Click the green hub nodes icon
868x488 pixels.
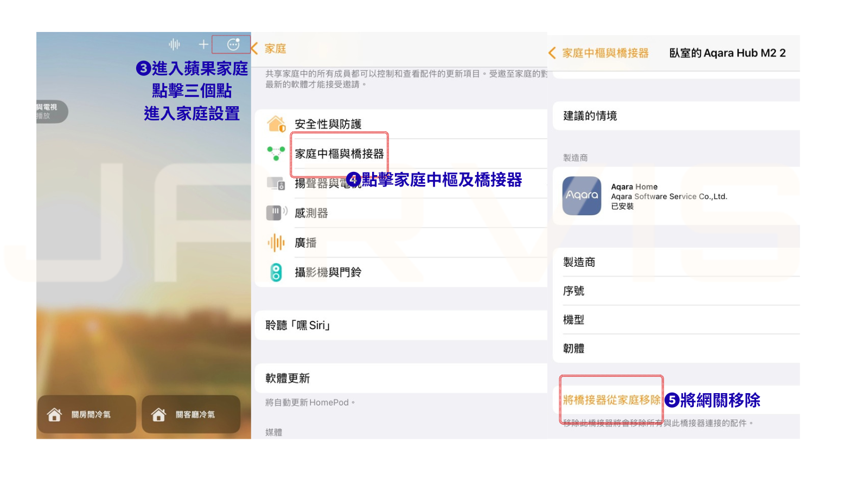[276, 153]
